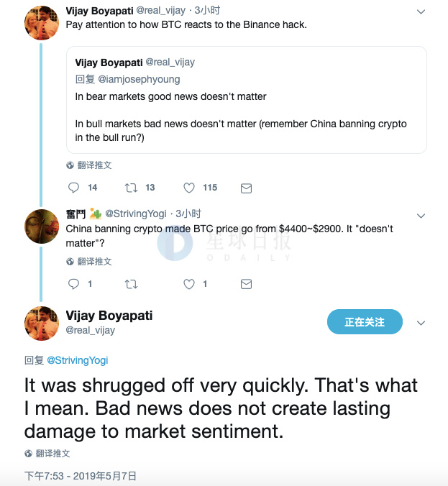The height and width of the screenshot is (486, 448).
Task: Like StrivingYogi's reply tweet
Action: (189, 284)
